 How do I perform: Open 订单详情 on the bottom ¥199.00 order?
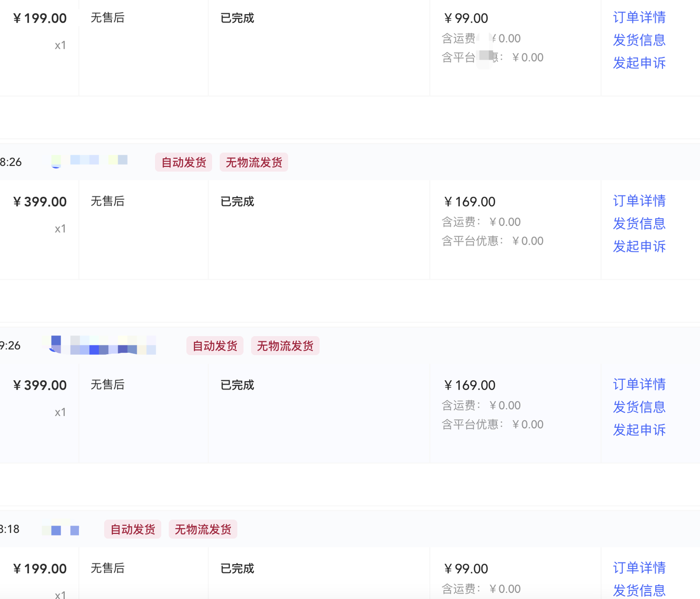639,568
